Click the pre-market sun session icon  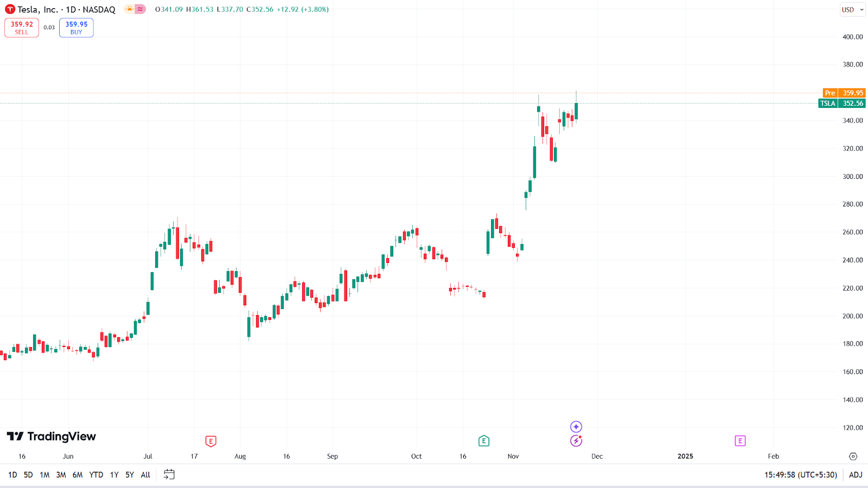point(129,9)
